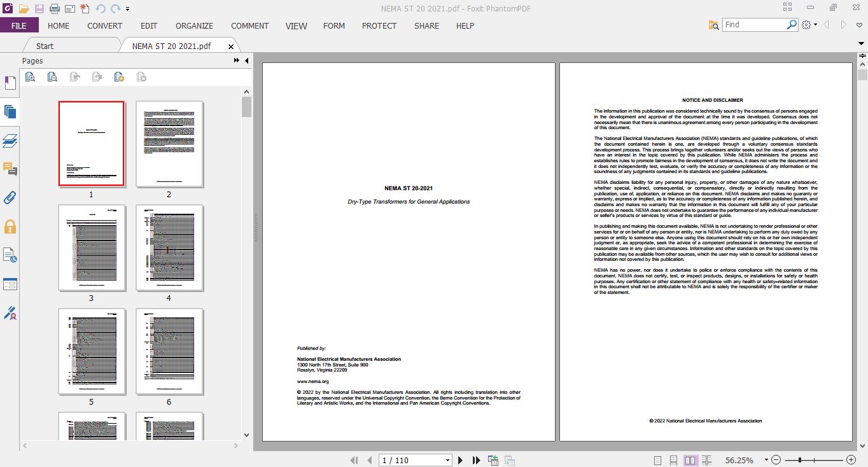The width and height of the screenshot is (868, 467).
Task: Switch to the CONVERT ribbon tab
Action: [105, 25]
